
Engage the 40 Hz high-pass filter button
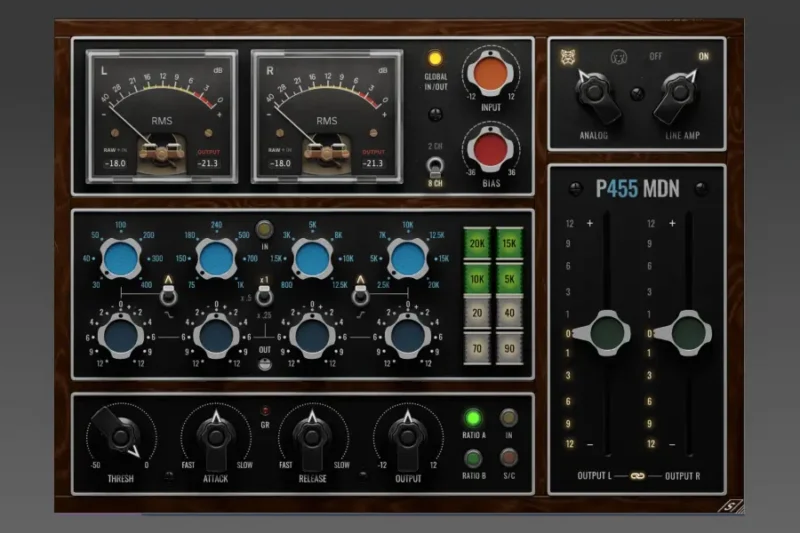pos(509,313)
